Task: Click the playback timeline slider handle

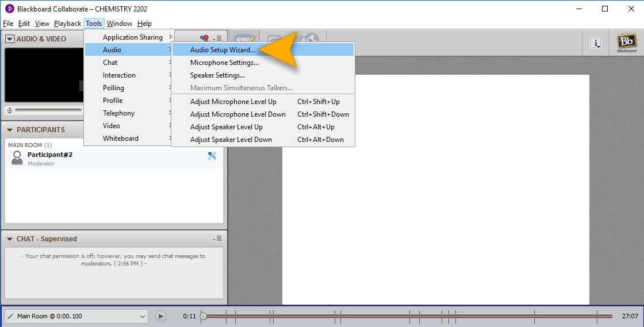Action: (x=204, y=316)
